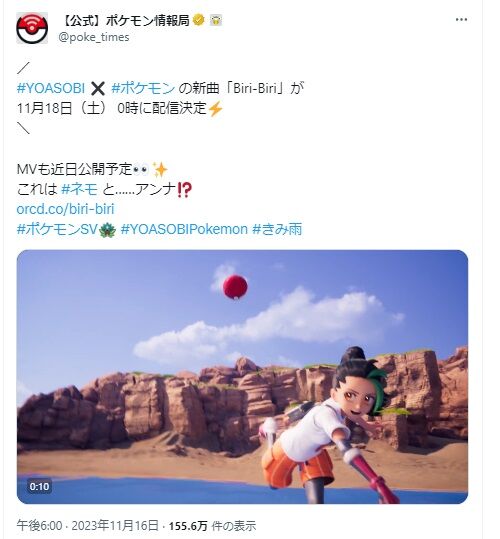Open 【公式】ポケモン情報局 display name

(x=124, y=20)
